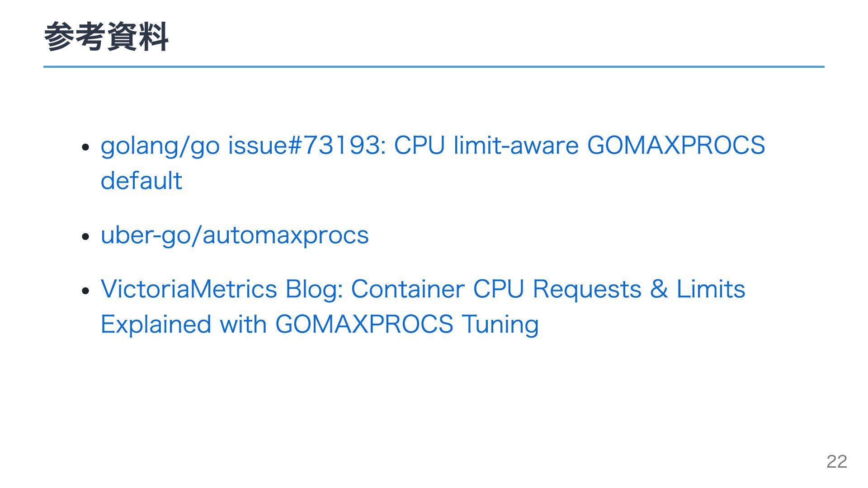Click the 参考資料 slide heading

[106, 37]
